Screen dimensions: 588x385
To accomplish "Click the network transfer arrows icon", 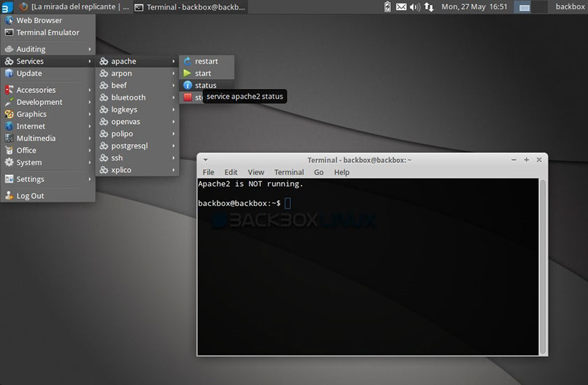I will (429, 7).
